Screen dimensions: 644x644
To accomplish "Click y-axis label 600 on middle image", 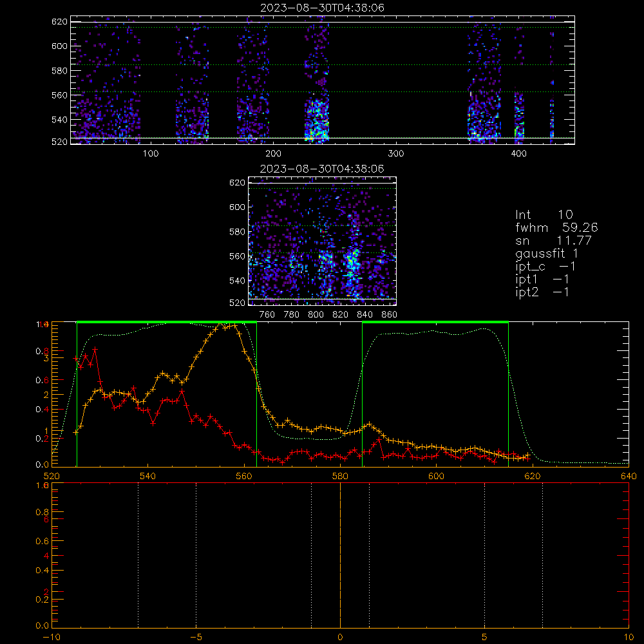I will point(237,207).
